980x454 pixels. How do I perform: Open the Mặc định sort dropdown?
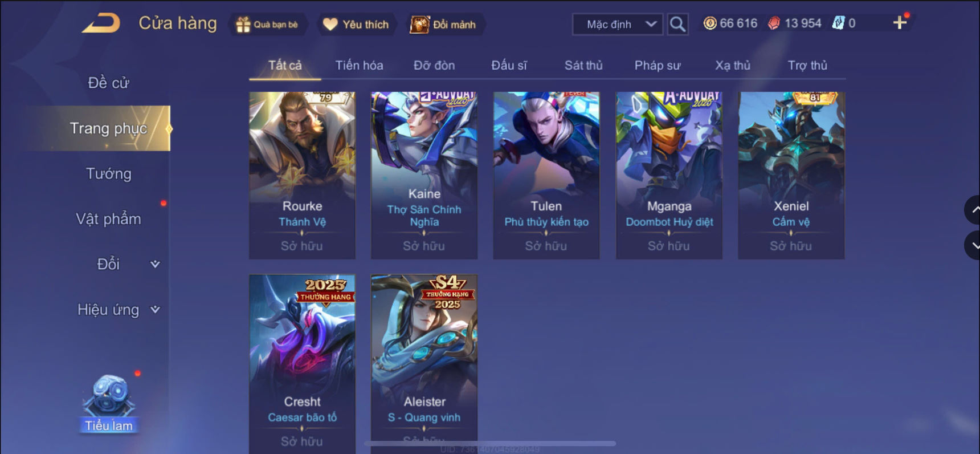pos(618,25)
